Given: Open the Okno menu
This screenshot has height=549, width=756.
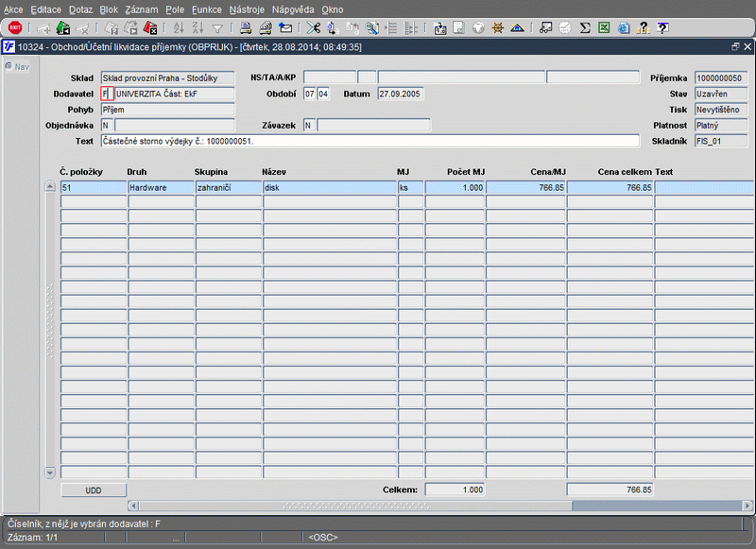Looking at the screenshot, I should click(x=333, y=9).
